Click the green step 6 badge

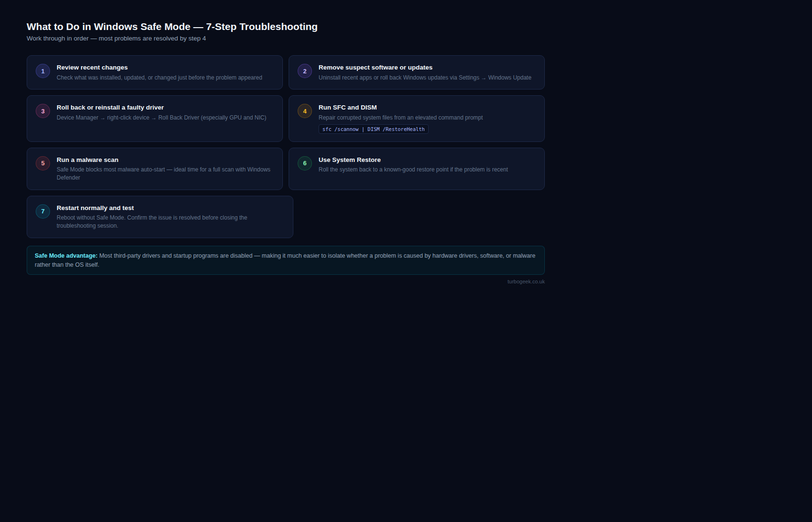pos(305,163)
